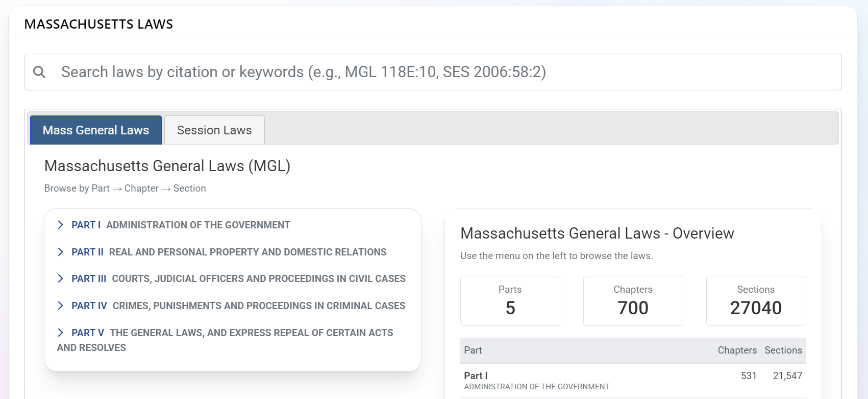Click the Sections 27040 statistic card
Screen dimensions: 868x399
[756, 300]
